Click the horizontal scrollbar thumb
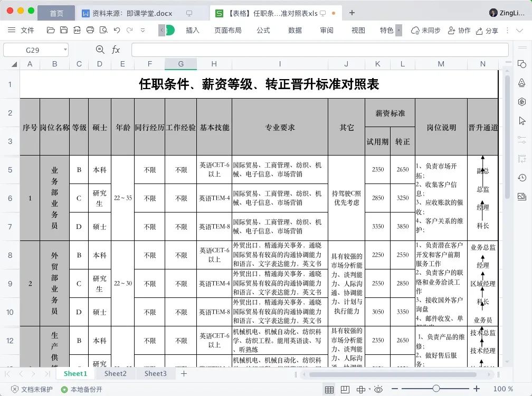The width and height of the screenshot is (532, 396). pyautogui.click(x=393, y=374)
